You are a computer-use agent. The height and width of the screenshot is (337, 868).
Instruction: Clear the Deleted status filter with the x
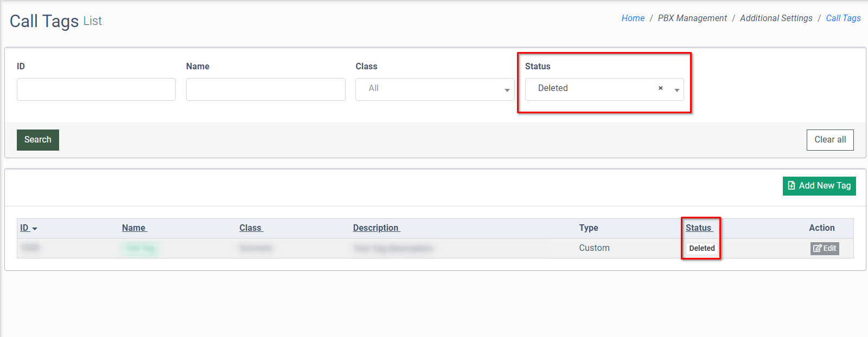660,88
